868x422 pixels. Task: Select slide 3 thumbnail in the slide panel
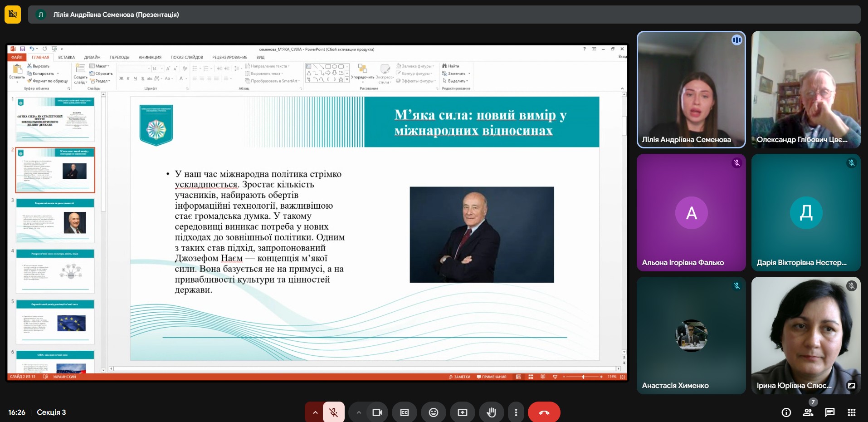point(55,221)
